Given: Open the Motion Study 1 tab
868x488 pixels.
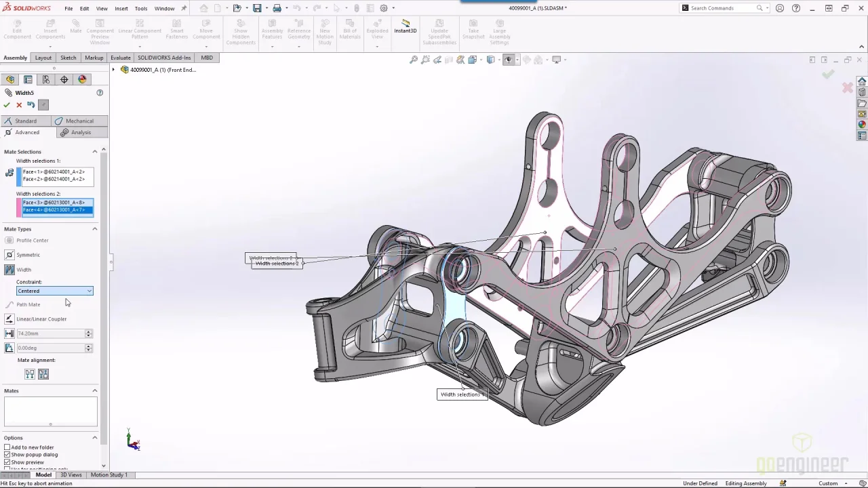Looking at the screenshot, I should tap(108, 474).
